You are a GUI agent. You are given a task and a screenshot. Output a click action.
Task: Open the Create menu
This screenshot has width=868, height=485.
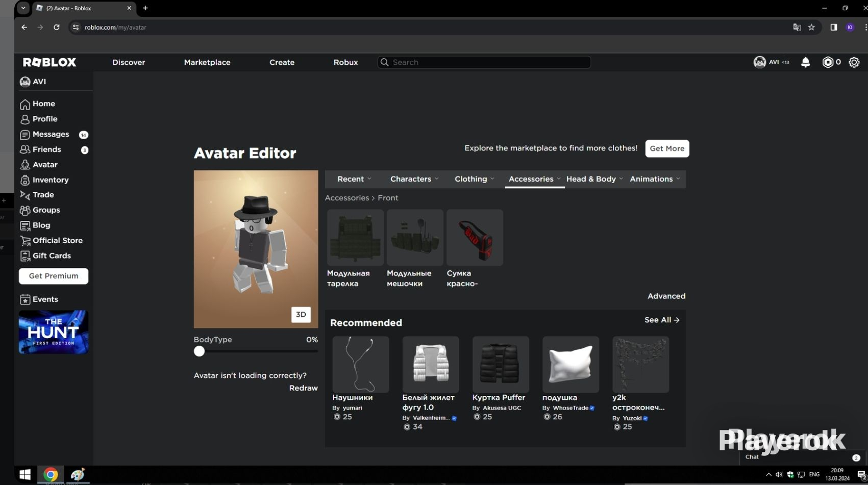coord(282,62)
